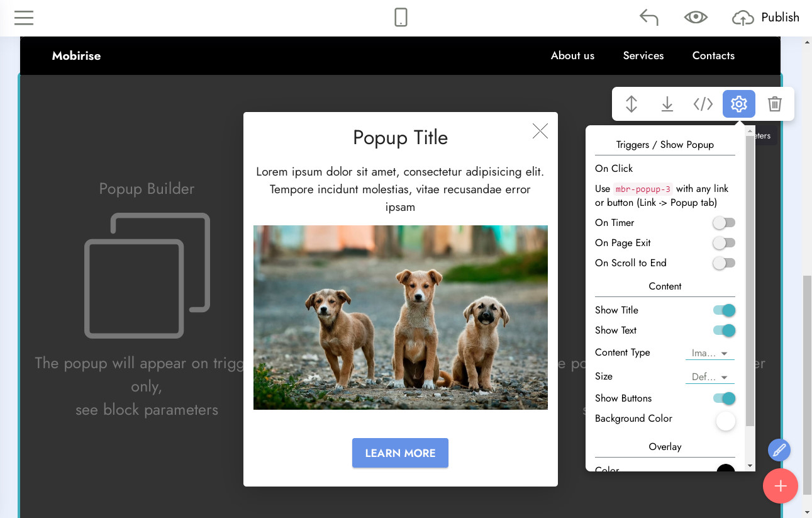Click the Publish button
The height and width of the screenshot is (518, 812).
pos(766,18)
